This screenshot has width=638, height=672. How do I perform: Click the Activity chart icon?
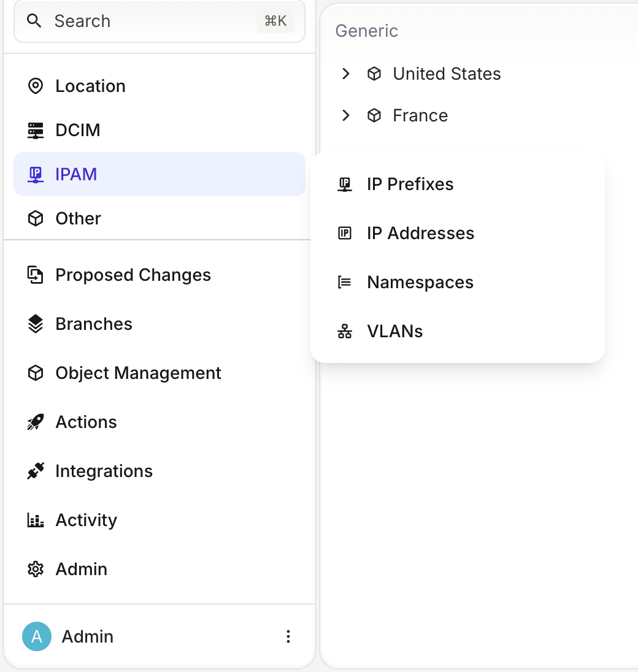coord(36,521)
